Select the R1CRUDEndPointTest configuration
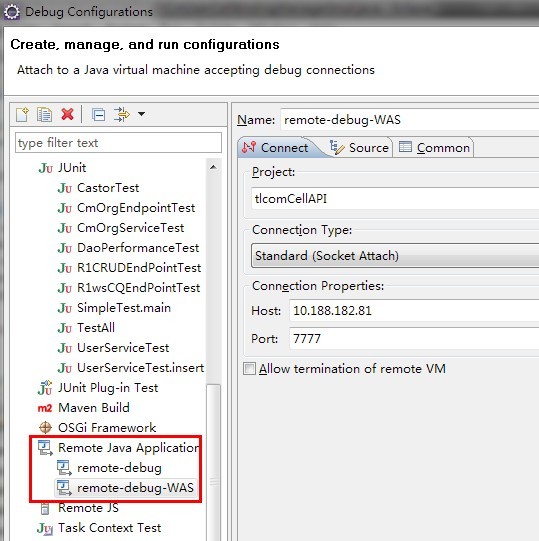The height and width of the screenshot is (541, 539). click(139, 268)
